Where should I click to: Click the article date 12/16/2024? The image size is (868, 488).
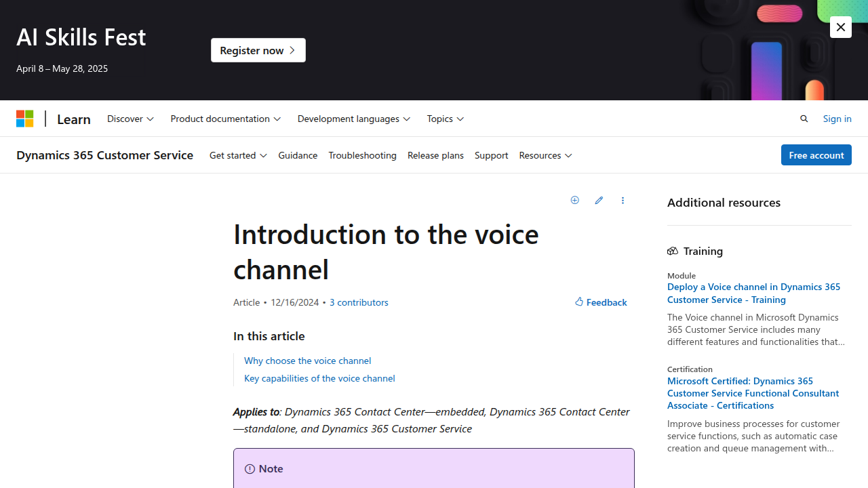click(x=294, y=302)
